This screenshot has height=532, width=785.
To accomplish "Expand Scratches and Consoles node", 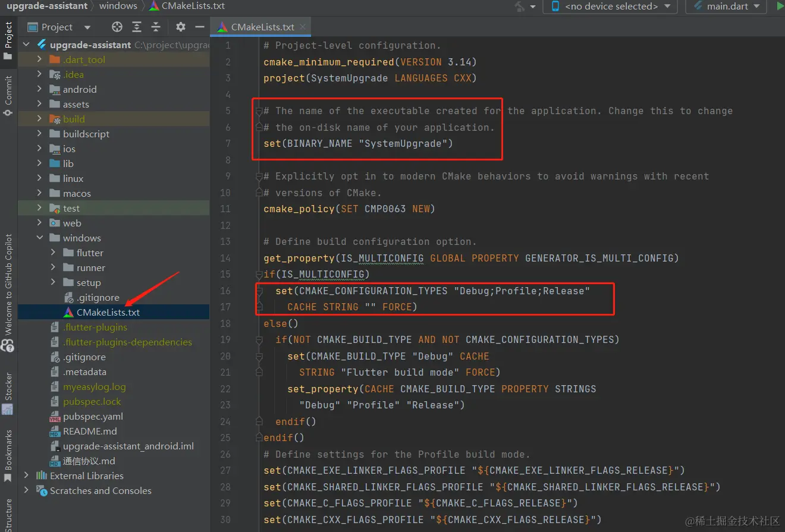I will 26,490.
